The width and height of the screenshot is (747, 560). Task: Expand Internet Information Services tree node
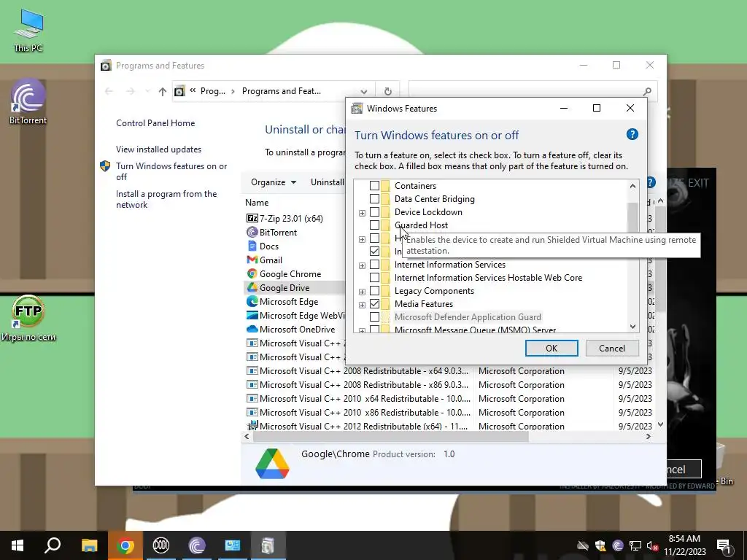[362, 265]
